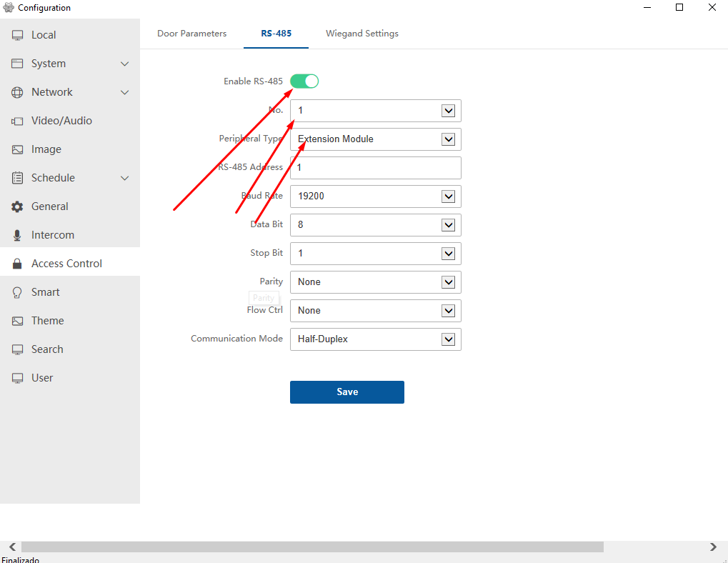Click the RS-485 Address input field
The height and width of the screenshot is (563, 728).
[376, 168]
